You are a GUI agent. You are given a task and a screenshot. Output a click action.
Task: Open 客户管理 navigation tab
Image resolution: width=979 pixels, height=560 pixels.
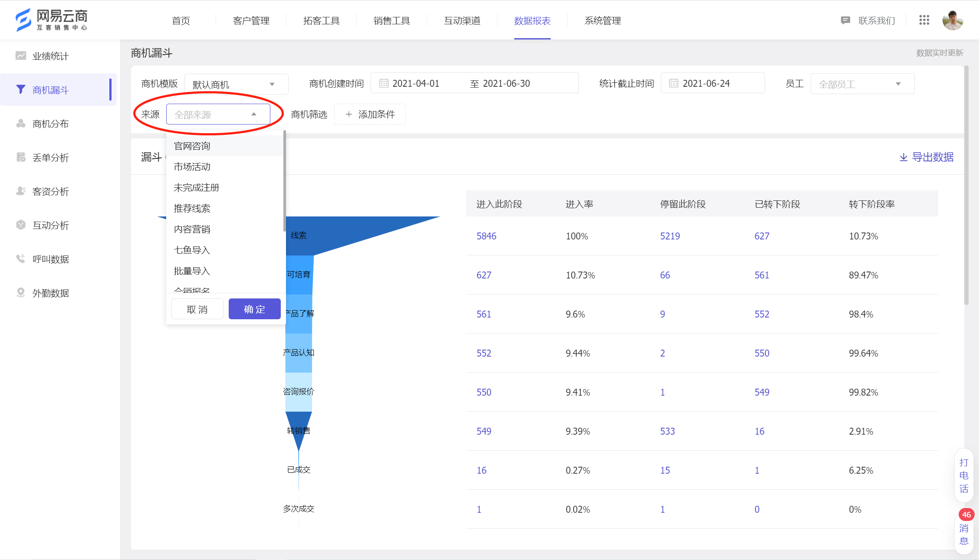251,20
